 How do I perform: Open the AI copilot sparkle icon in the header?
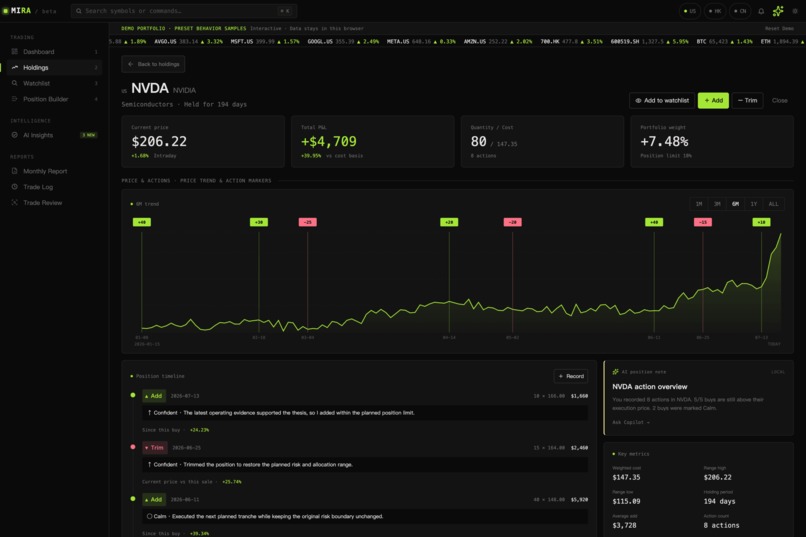(778, 11)
